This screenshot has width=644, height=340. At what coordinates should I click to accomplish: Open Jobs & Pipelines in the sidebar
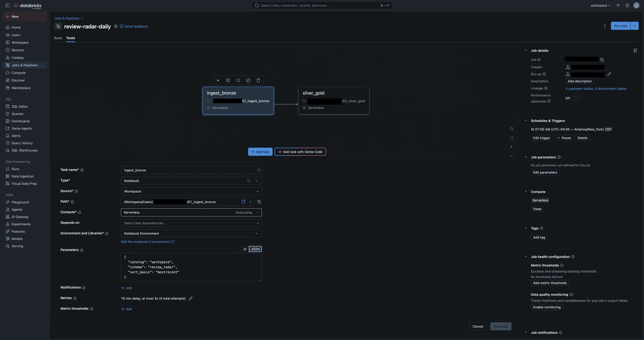pyautogui.click(x=25, y=65)
